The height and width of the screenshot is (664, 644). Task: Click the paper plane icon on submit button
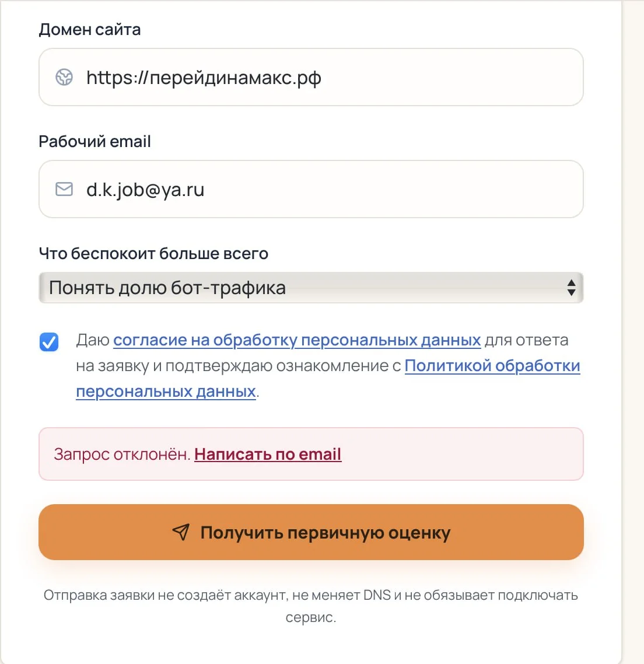[x=181, y=532]
